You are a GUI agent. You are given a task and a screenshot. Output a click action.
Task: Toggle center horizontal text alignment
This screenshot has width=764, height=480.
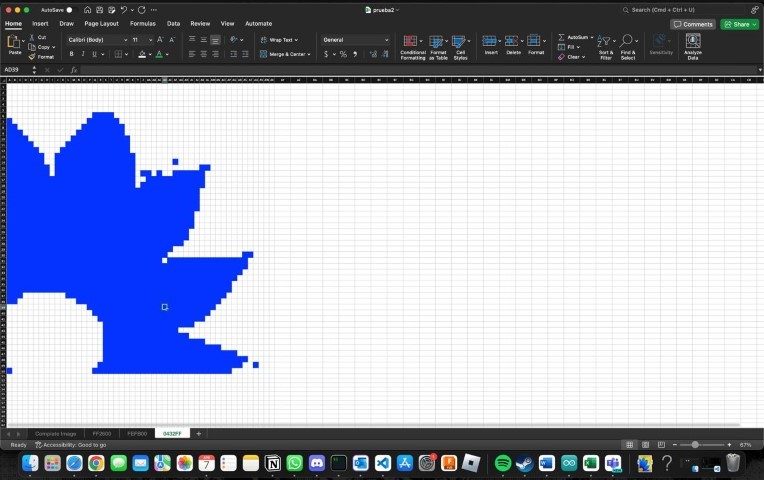(x=204, y=54)
